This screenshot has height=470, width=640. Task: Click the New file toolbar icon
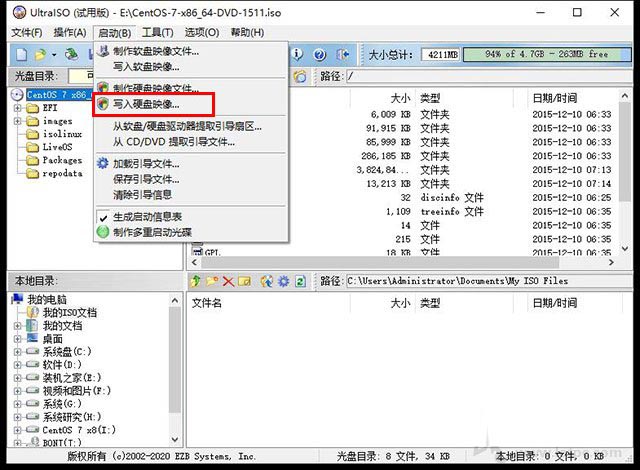(22, 55)
